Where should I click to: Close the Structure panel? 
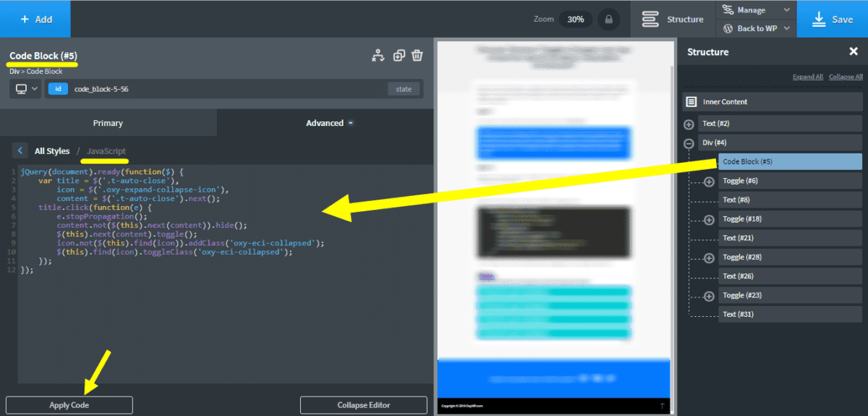(853, 51)
